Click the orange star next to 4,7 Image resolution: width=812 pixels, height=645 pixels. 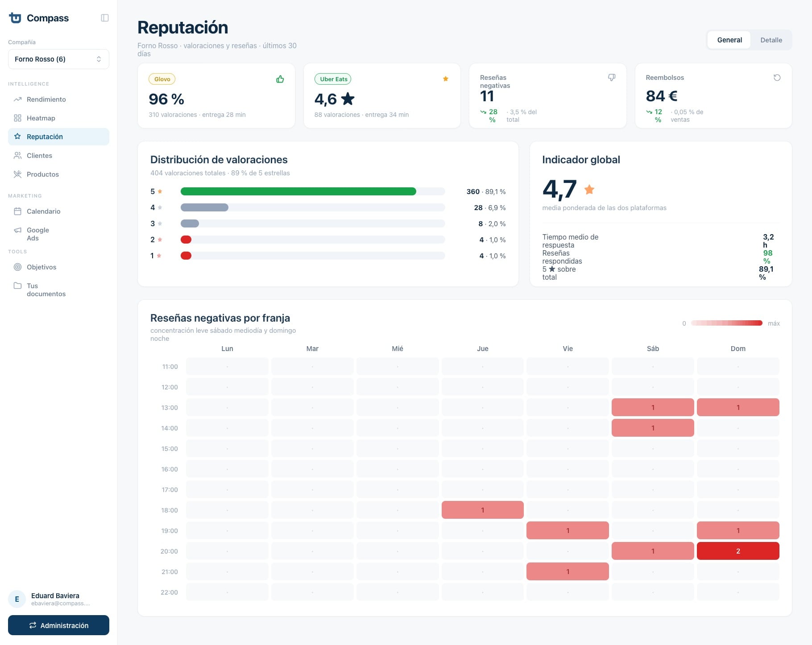click(x=589, y=190)
